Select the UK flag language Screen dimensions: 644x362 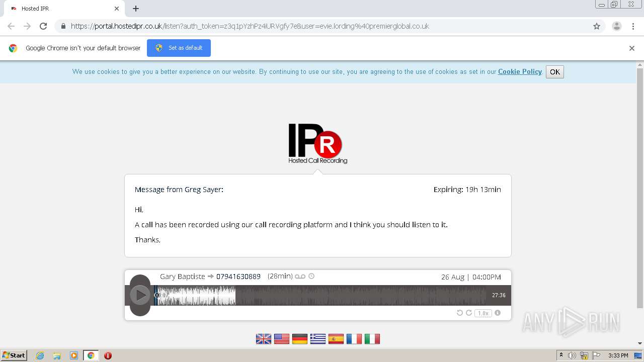click(x=264, y=339)
